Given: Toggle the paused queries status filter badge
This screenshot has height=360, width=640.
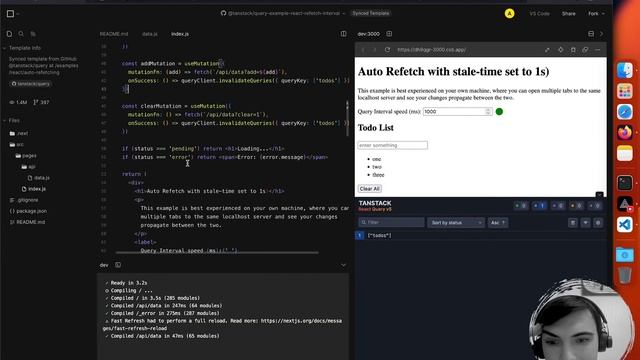Looking at the screenshot, I should point(558,206).
